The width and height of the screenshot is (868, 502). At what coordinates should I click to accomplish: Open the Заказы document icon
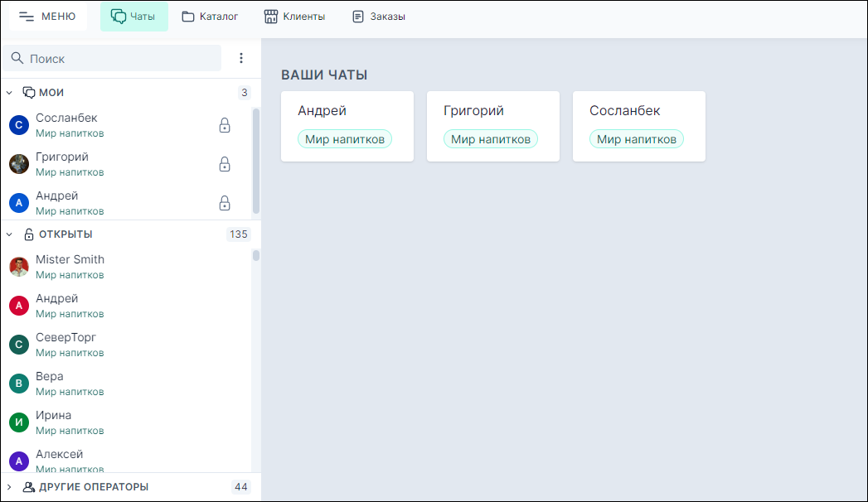[357, 16]
